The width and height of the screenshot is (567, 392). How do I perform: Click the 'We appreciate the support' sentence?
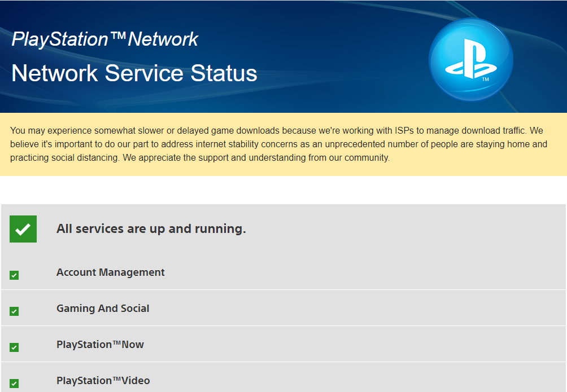point(256,158)
